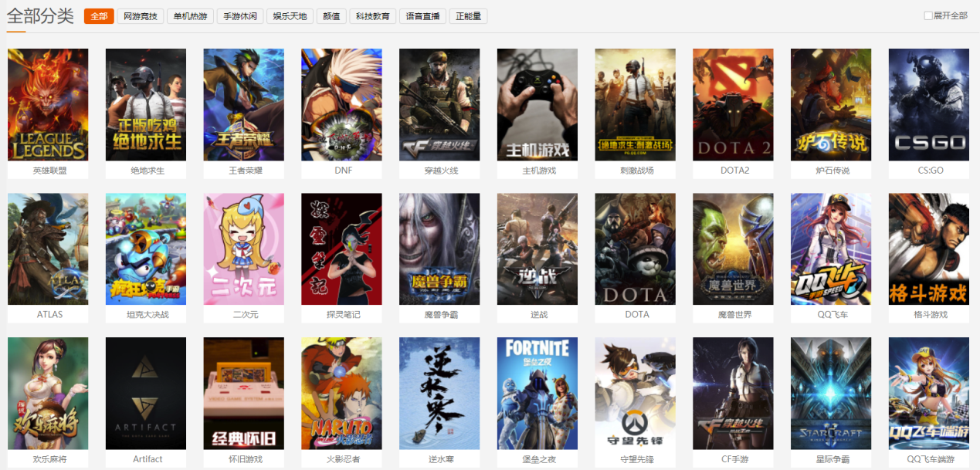This screenshot has height=470, width=980.
Task: Select the 颜值 tab
Action: (x=331, y=16)
